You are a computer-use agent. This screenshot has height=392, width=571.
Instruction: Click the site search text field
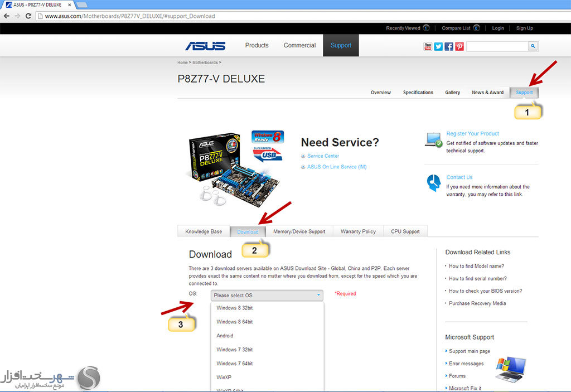(497, 46)
